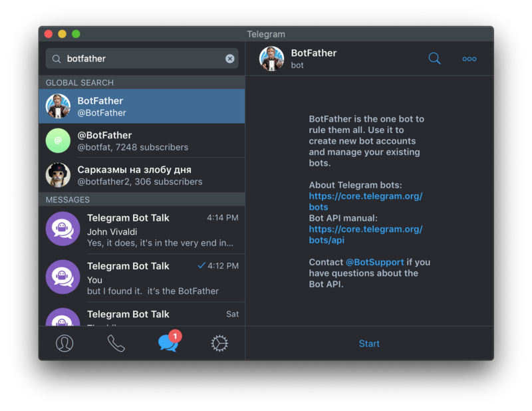Click magnifier icon in search field
Viewport: 532px width, 411px height.
(x=57, y=59)
